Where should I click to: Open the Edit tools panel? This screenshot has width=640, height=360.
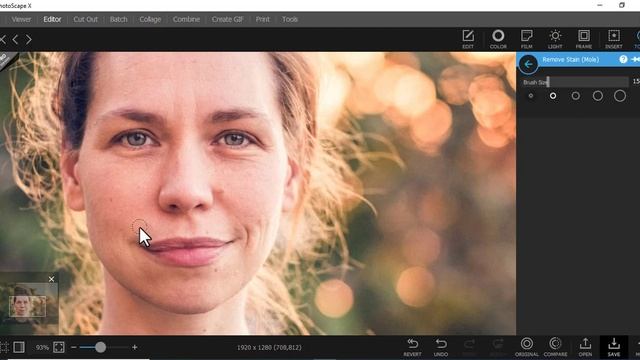point(468,39)
